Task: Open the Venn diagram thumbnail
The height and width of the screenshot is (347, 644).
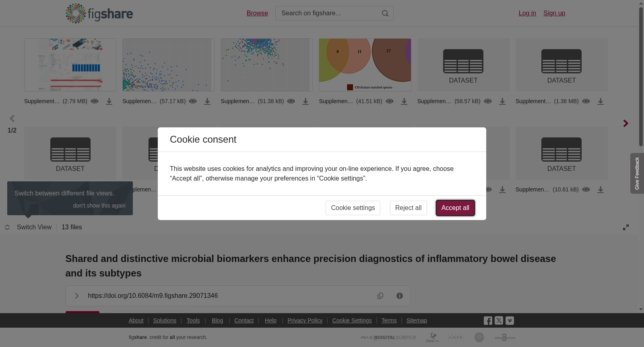Action: [365, 65]
